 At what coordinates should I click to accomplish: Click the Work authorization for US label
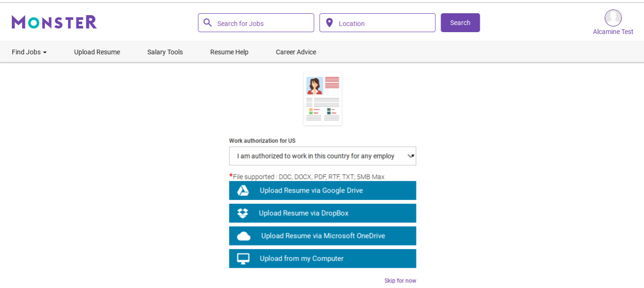(262, 141)
